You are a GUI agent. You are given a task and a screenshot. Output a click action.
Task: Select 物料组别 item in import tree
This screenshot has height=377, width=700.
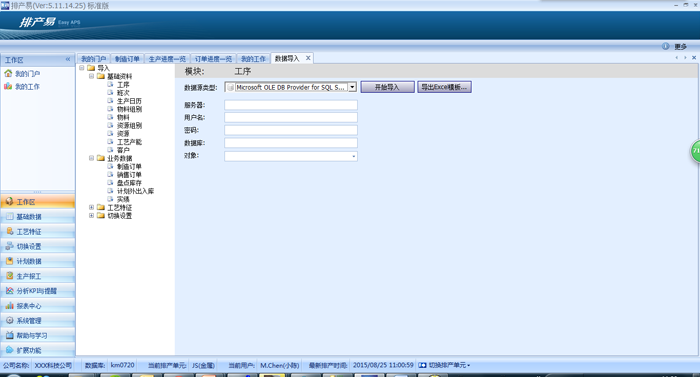coord(129,109)
